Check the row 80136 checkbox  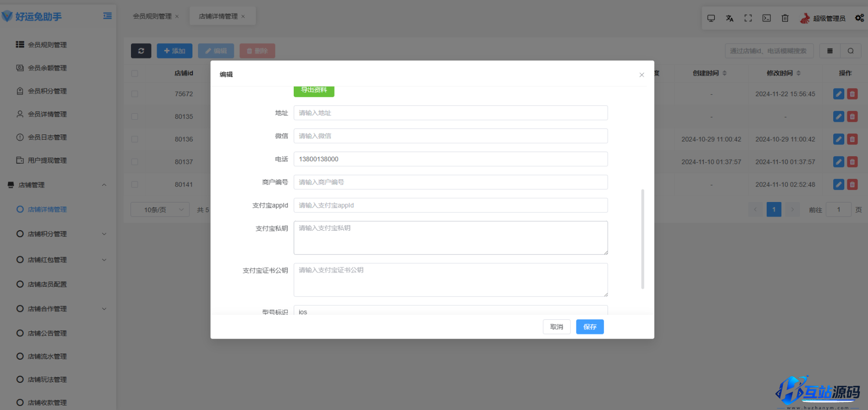pyautogui.click(x=135, y=139)
